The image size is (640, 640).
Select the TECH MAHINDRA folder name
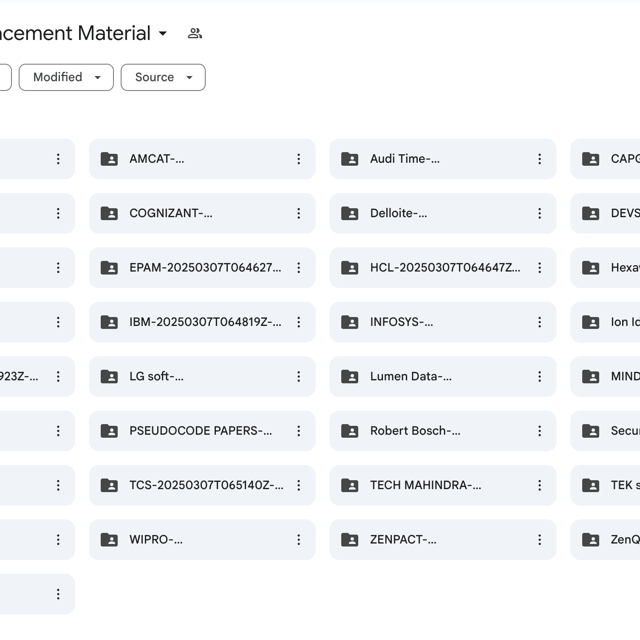426,485
